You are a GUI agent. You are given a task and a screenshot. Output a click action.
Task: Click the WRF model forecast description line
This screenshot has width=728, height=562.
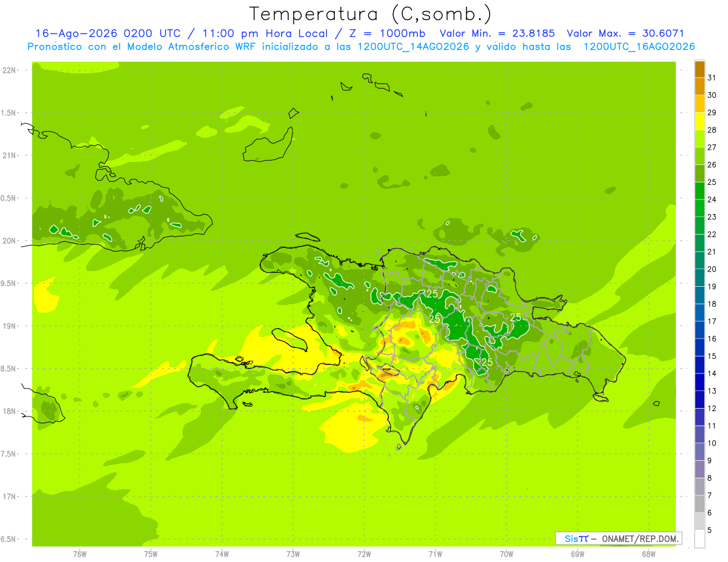pos(361,47)
